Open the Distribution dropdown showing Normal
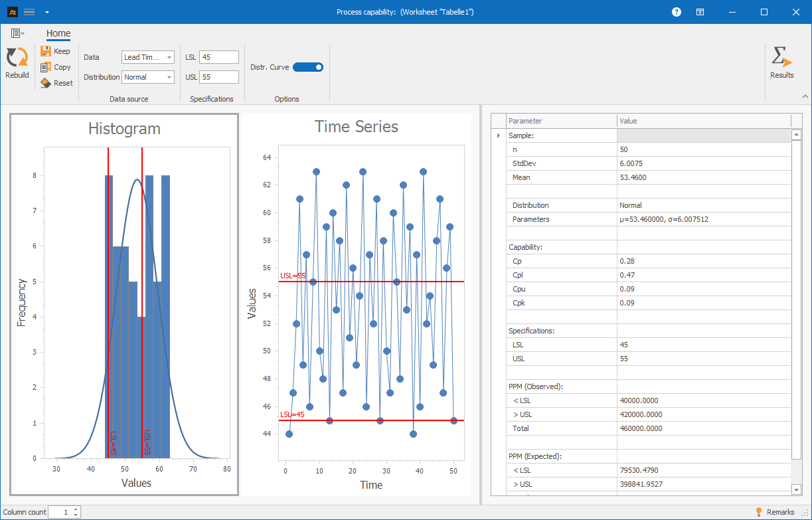The width and height of the screenshot is (812, 520). [147, 77]
